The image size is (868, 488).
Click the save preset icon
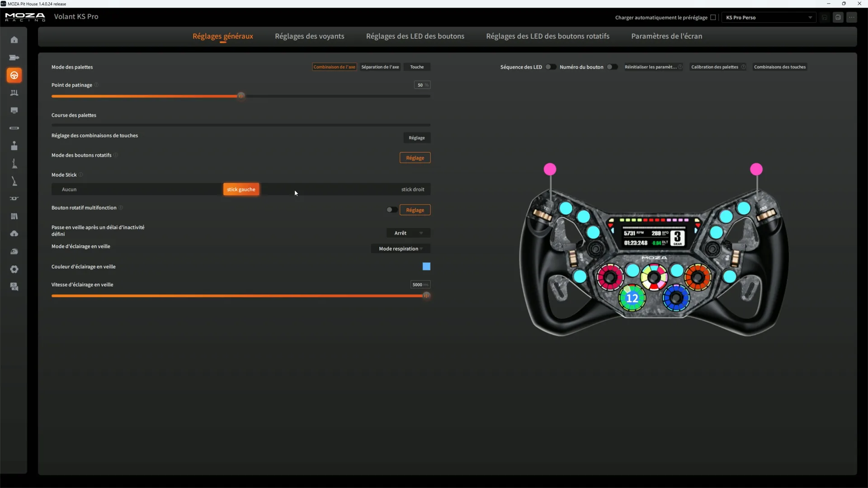click(x=838, y=18)
